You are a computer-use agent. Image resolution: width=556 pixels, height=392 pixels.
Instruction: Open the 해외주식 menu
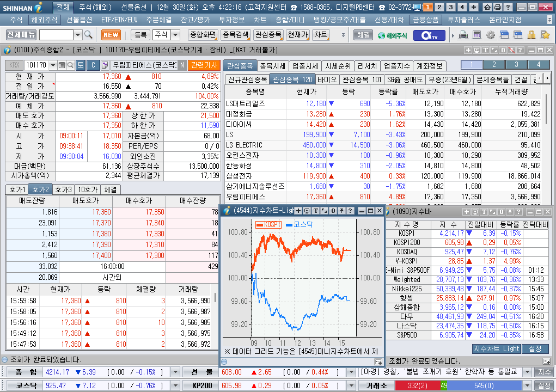pyautogui.click(x=44, y=20)
